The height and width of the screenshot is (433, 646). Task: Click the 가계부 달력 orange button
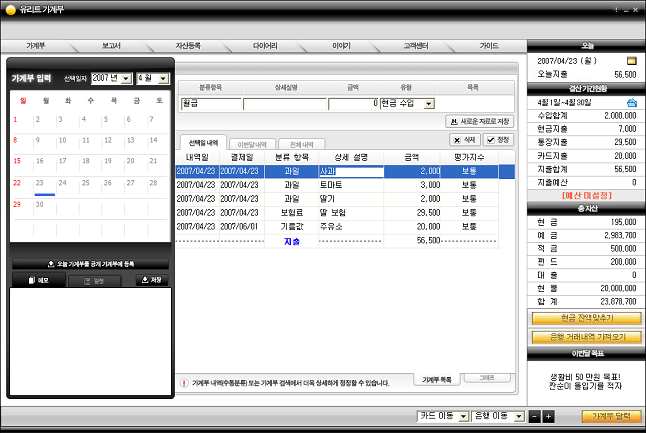click(x=611, y=417)
